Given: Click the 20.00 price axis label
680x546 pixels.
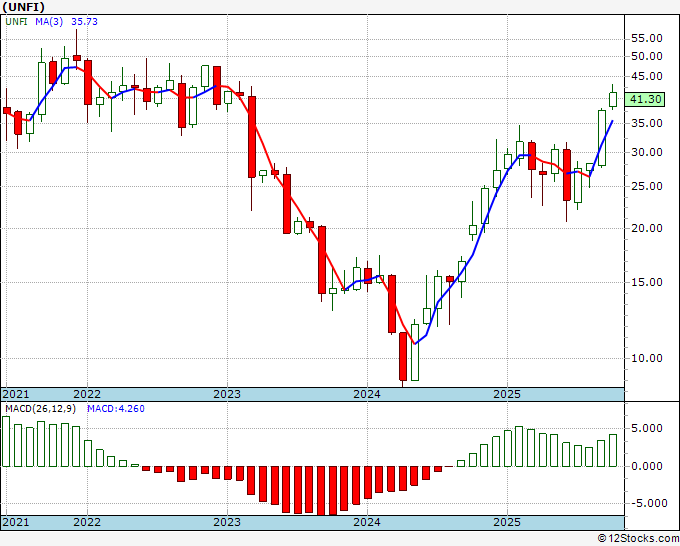Looking at the screenshot, I should click(x=647, y=228).
